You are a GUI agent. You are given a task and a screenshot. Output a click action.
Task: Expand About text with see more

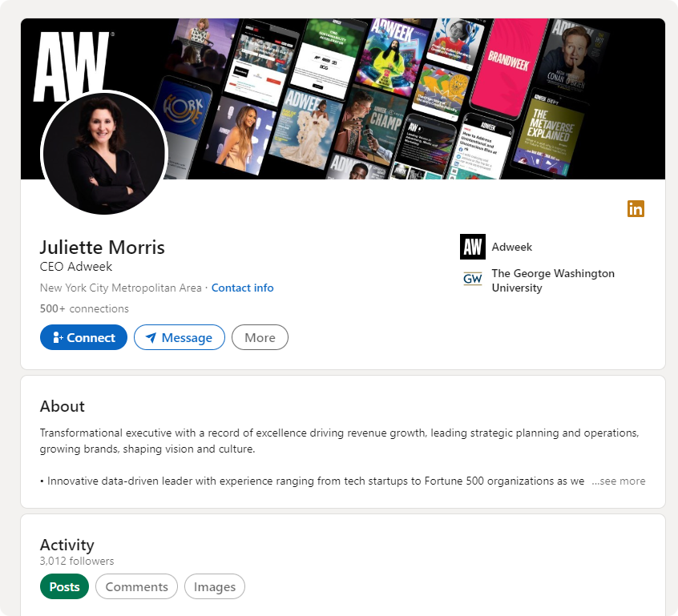619,481
